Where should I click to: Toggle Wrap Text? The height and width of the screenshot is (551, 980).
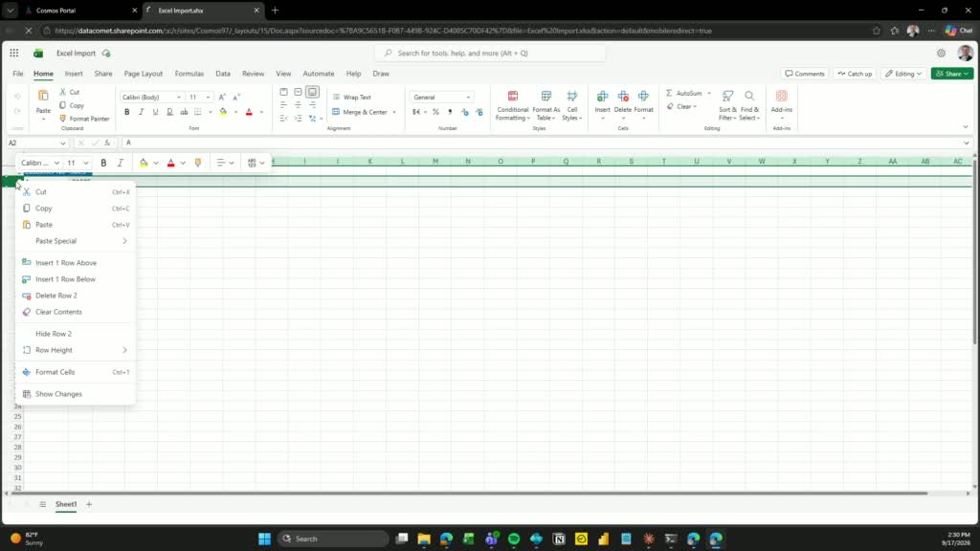point(351,97)
